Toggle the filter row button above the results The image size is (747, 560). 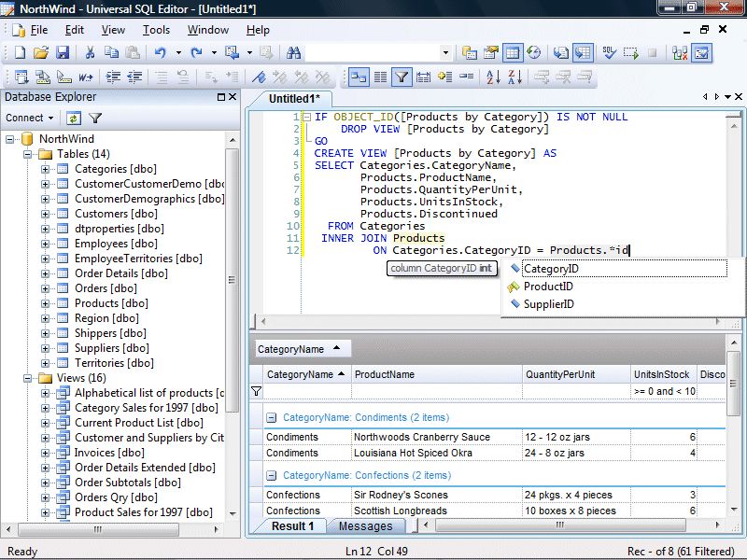click(x=402, y=77)
